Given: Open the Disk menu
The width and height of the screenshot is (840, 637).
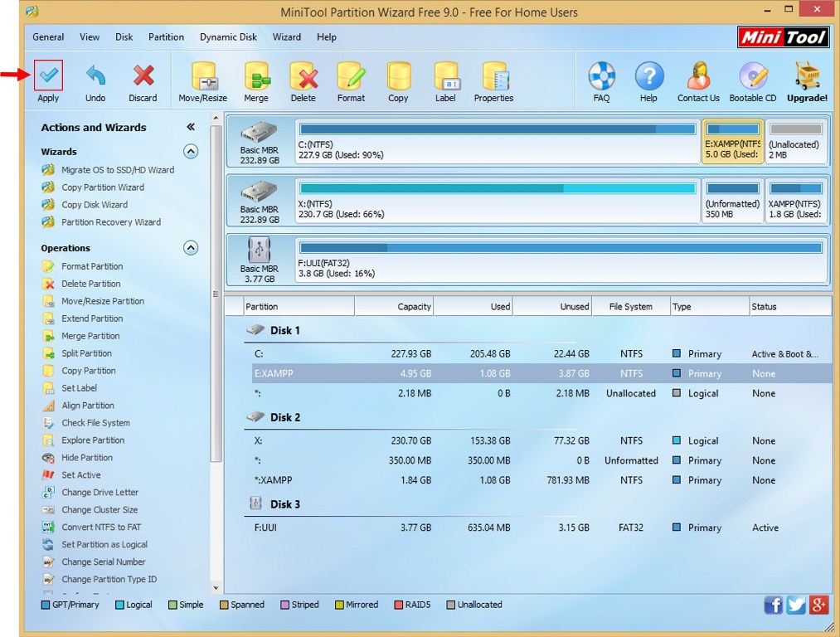Looking at the screenshot, I should coord(124,37).
